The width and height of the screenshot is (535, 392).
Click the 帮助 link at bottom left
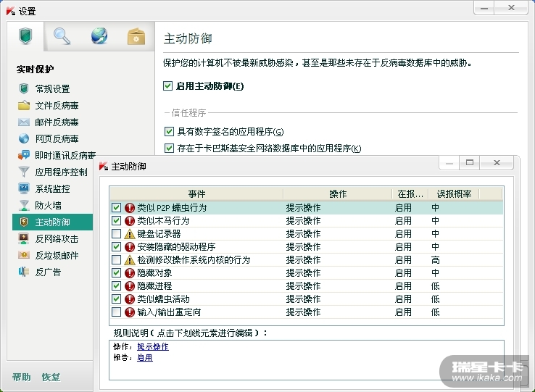coord(22,378)
